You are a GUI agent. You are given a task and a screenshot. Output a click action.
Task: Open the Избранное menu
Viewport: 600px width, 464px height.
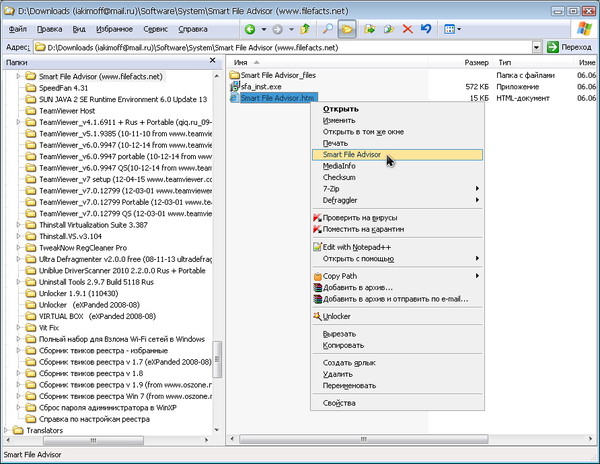coord(114,29)
